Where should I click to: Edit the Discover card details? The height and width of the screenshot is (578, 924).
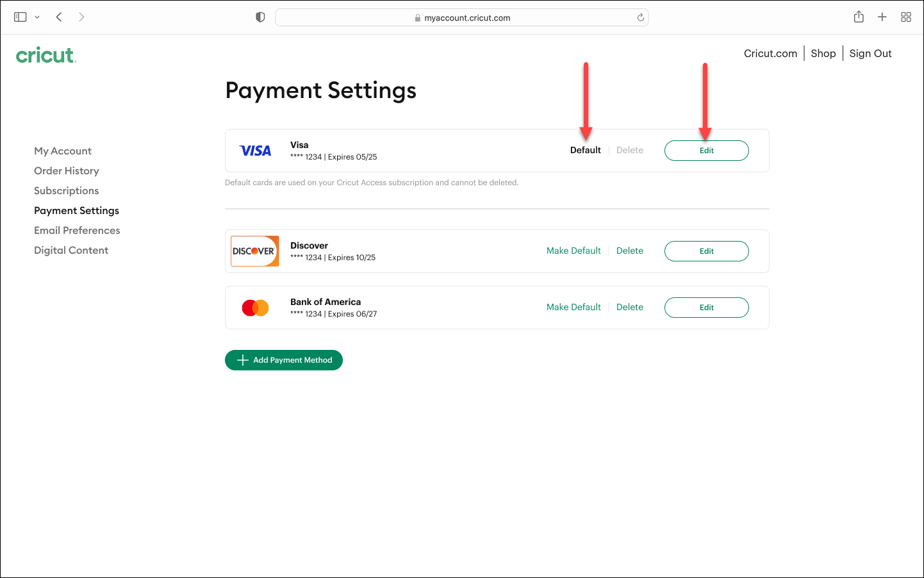tap(706, 251)
